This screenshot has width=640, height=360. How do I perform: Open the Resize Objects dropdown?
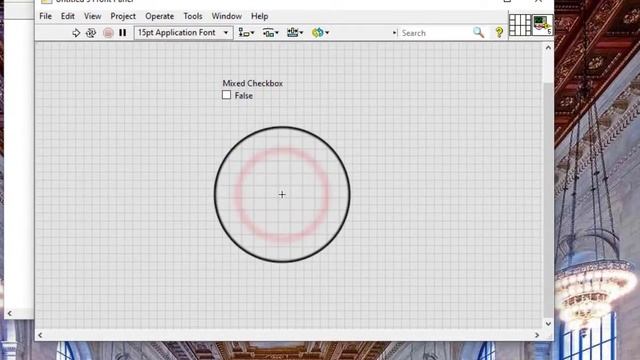[x=295, y=33]
